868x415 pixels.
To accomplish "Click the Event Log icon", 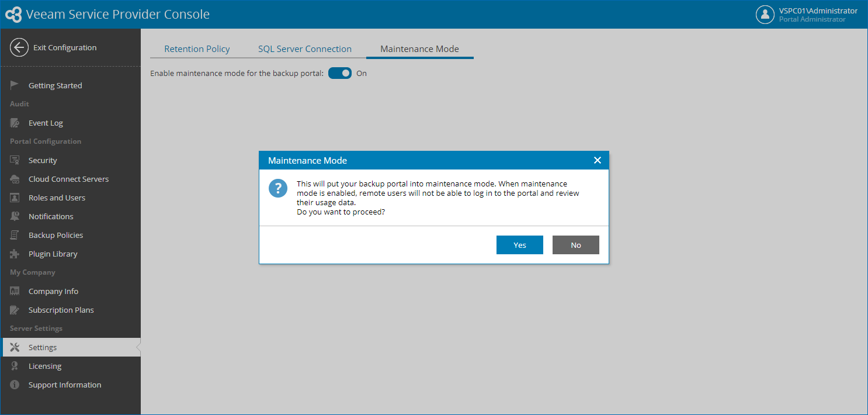I will click(15, 123).
